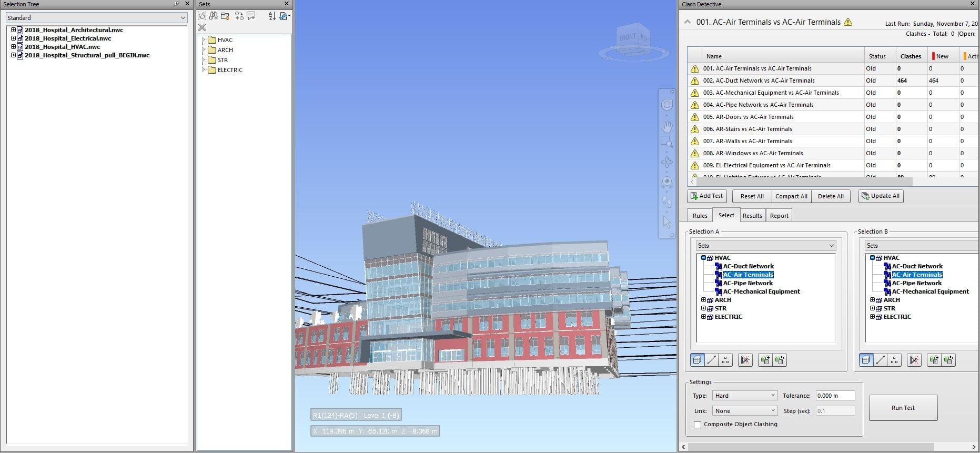Open the Rules tab
Screen dimensions: 980x453
[x=700, y=216]
